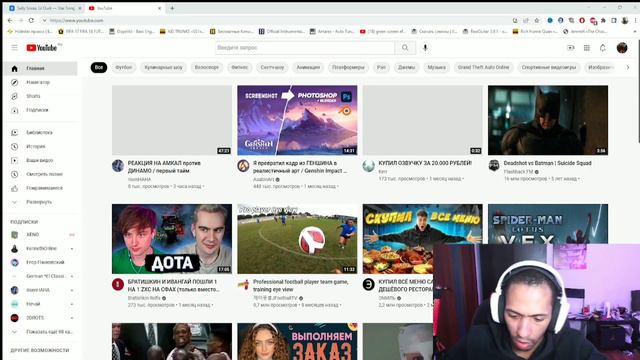
Task: Switch to the first browser tab
Action: pos(45,8)
